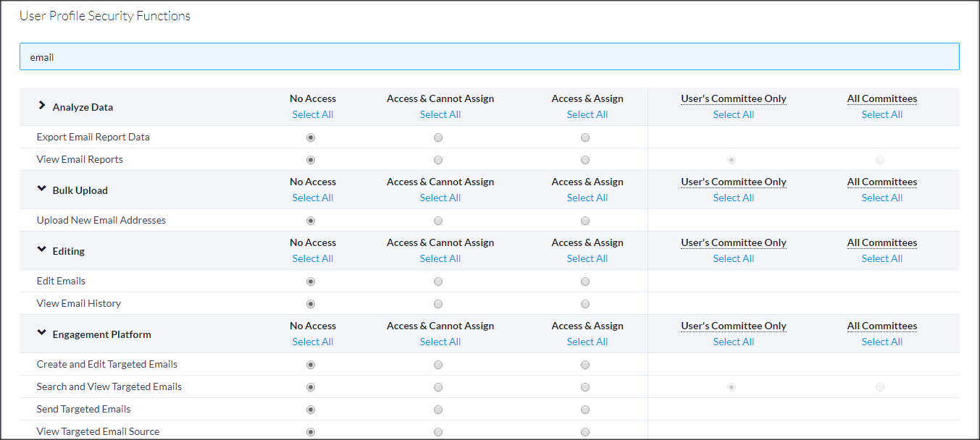Expand the Analyze Data section

41,104
